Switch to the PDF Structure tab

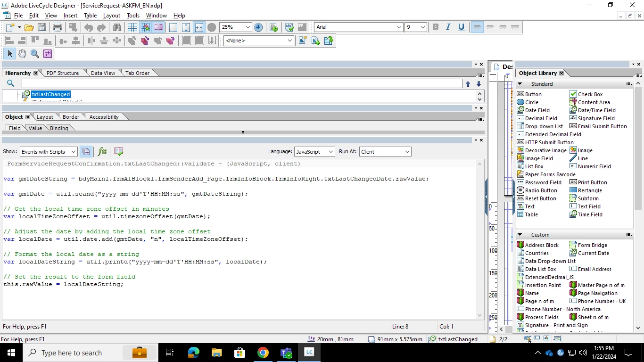pos(63,73)
